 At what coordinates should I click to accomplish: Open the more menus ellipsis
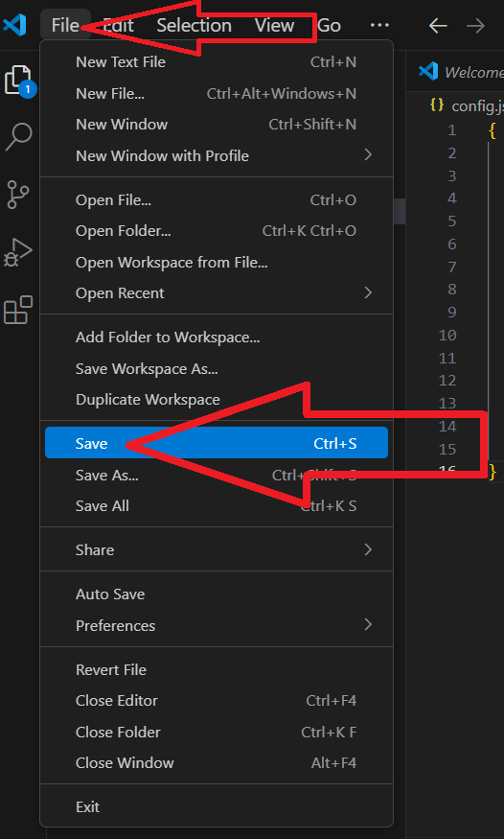coord(379,25)
